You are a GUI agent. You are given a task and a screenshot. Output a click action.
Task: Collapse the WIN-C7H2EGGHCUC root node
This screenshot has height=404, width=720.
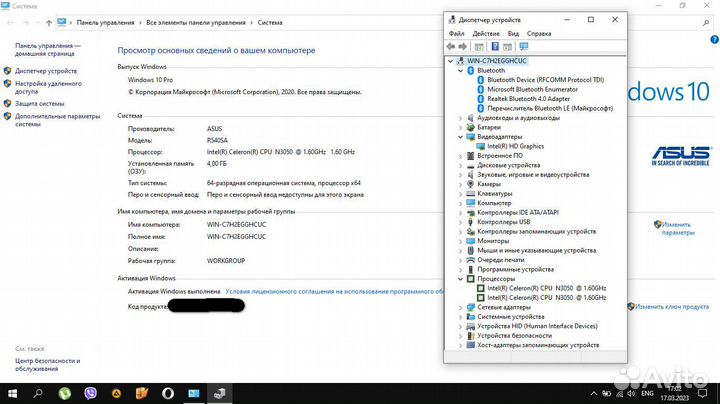point(450,61)
